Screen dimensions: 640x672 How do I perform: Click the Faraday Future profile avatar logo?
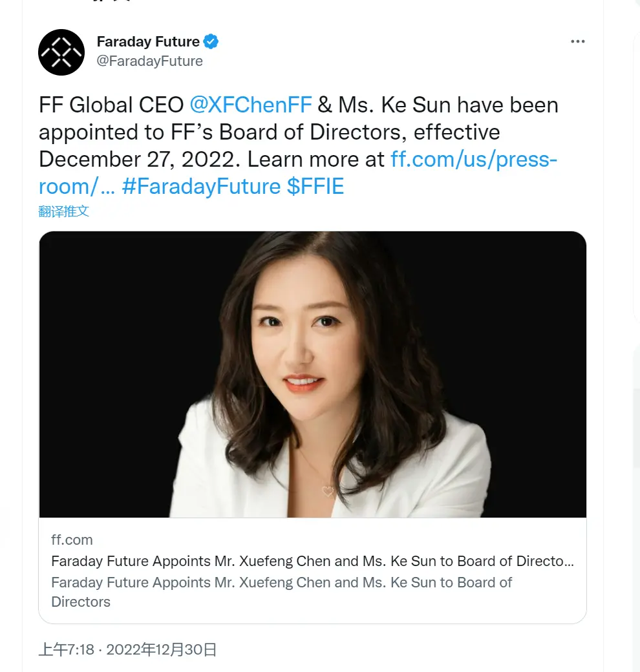click(61, 52)
